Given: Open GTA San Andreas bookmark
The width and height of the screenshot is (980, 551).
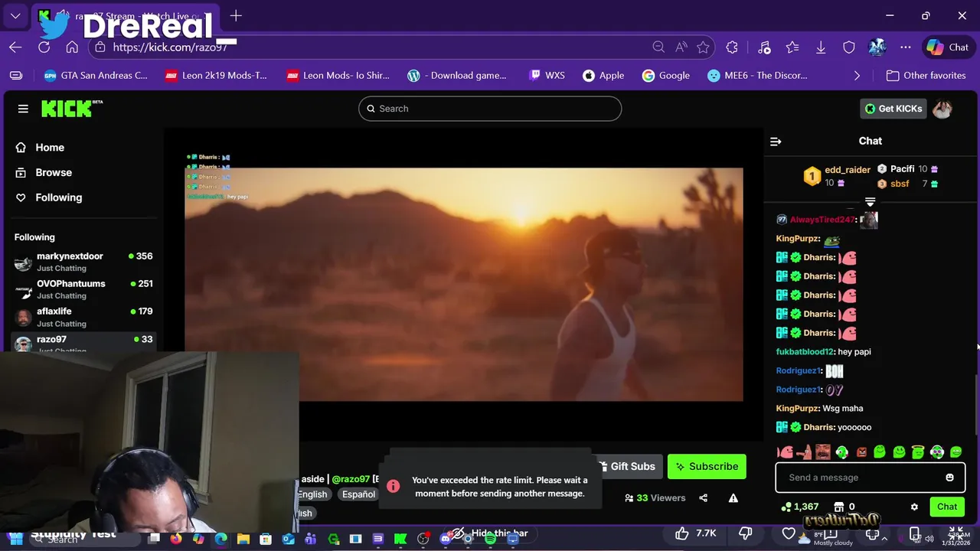Looking at the screenshot, I should pos(96,75).
